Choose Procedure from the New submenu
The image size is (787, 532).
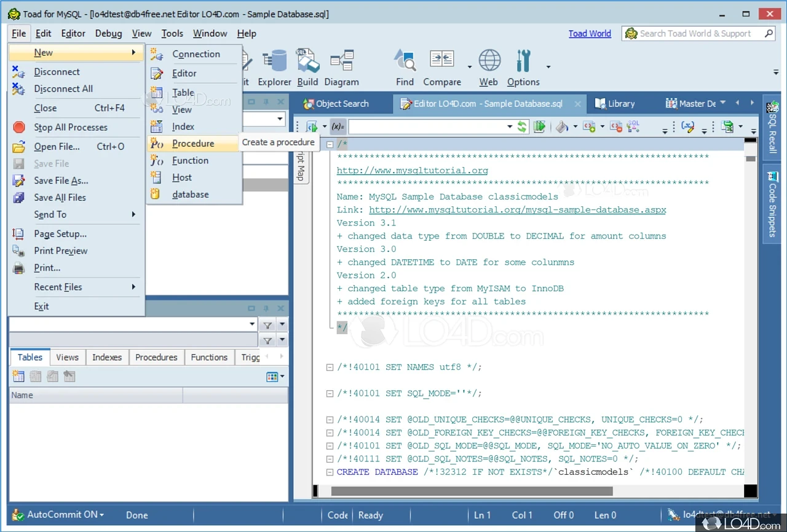(193, 144)
